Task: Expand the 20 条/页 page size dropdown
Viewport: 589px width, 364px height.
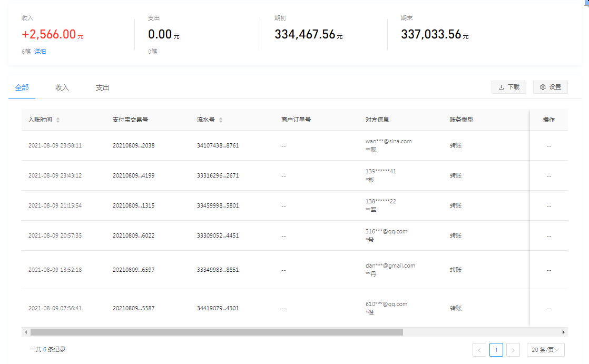Action: point(545,350)
